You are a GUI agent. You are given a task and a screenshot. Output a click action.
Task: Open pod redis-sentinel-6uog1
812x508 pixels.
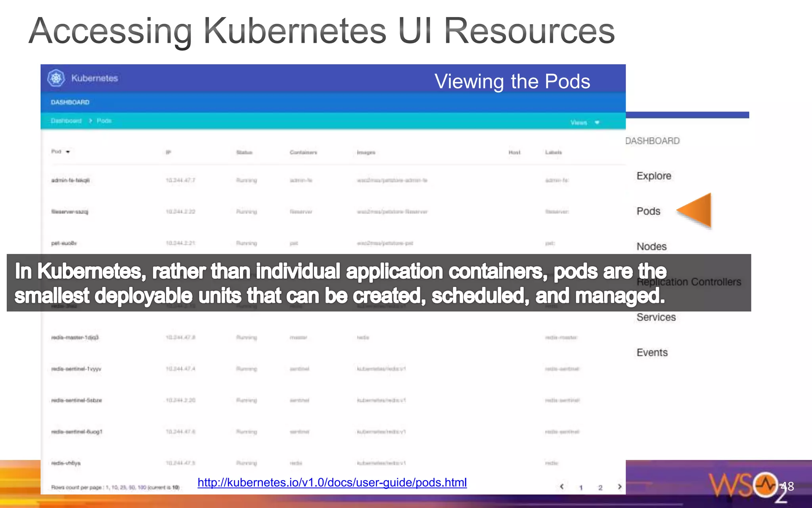[x=77, y=432]
